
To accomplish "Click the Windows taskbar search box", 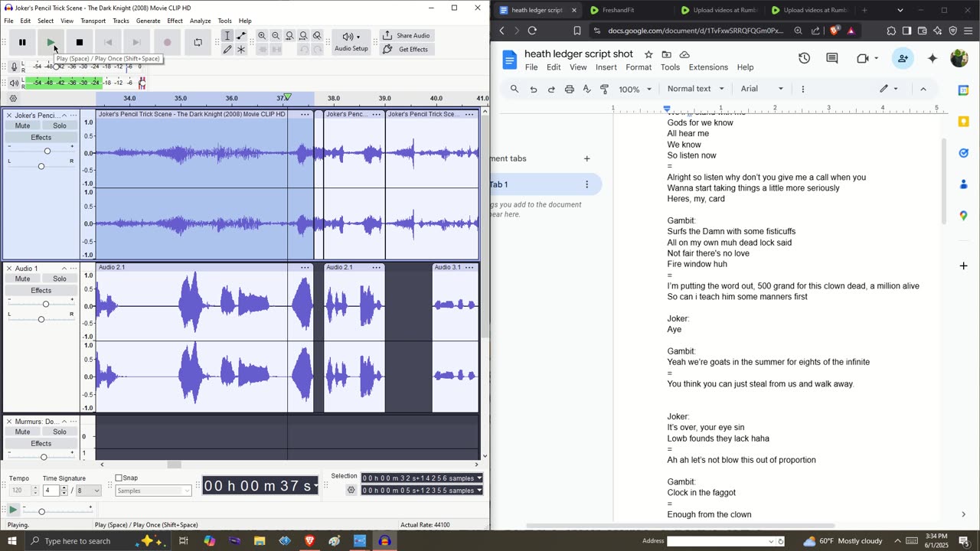I will click(77, 541).
